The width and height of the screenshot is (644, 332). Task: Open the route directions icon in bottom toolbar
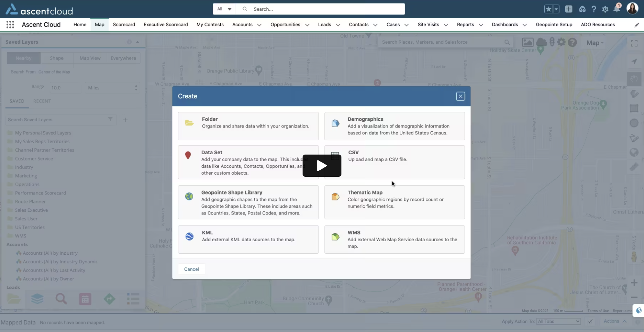click(109, 299)
